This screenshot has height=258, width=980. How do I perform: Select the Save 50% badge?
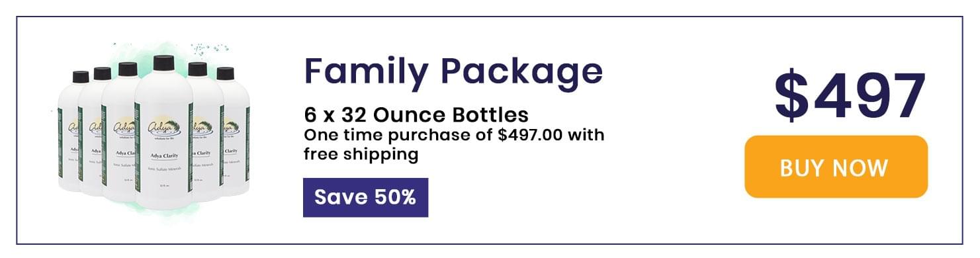point(365,197)
